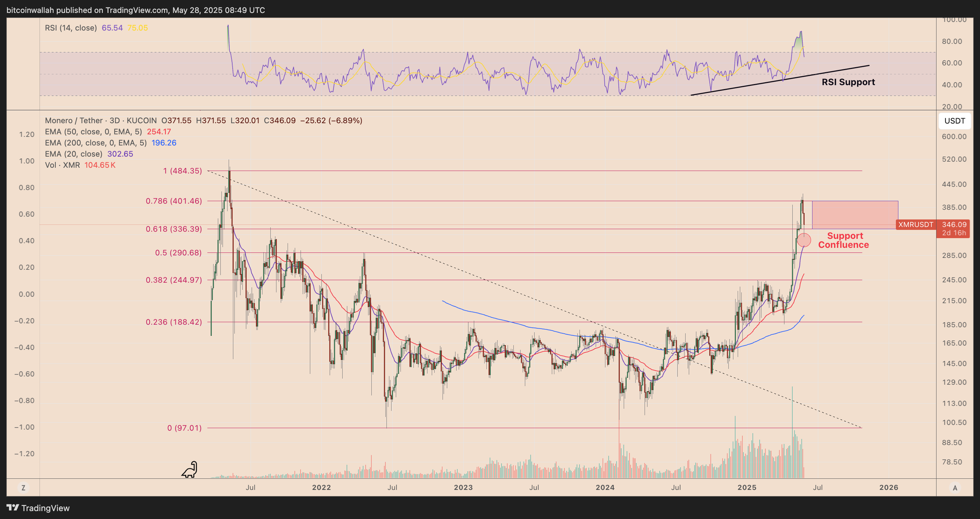Click the RSI Support annotation text

tap(848, 82)
